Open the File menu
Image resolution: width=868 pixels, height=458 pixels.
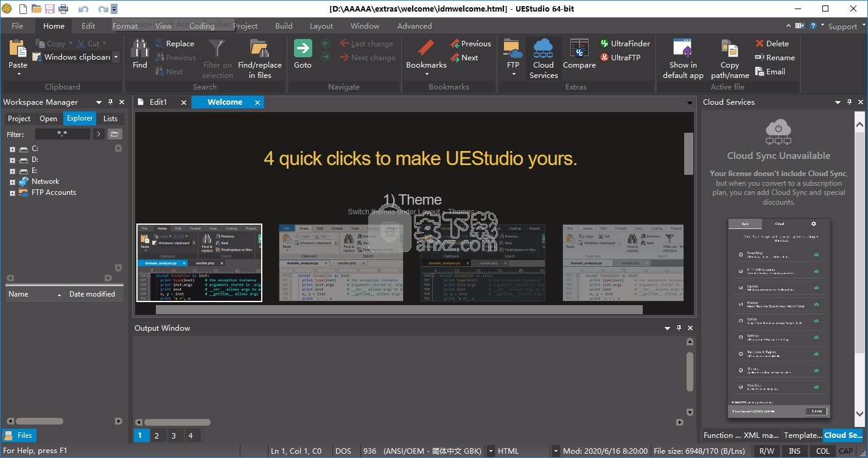pos(17,26)
